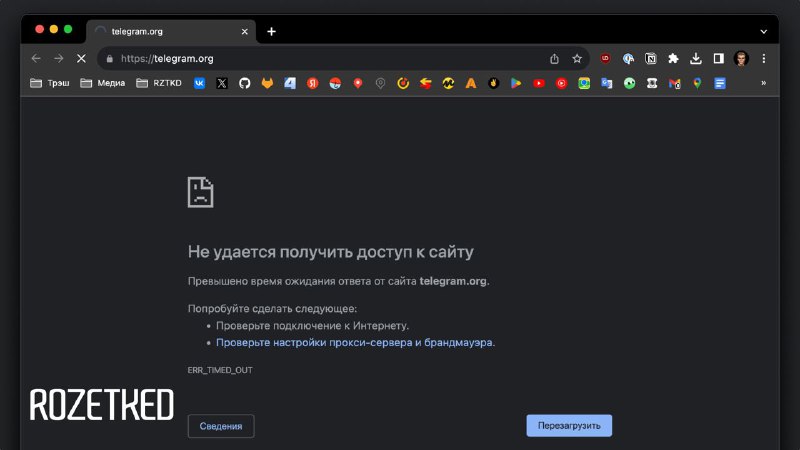Image resolution: width=800 pixels, height=450 pixels.
Task: Bookmark this page with the star icon
Action: (577, 58)
